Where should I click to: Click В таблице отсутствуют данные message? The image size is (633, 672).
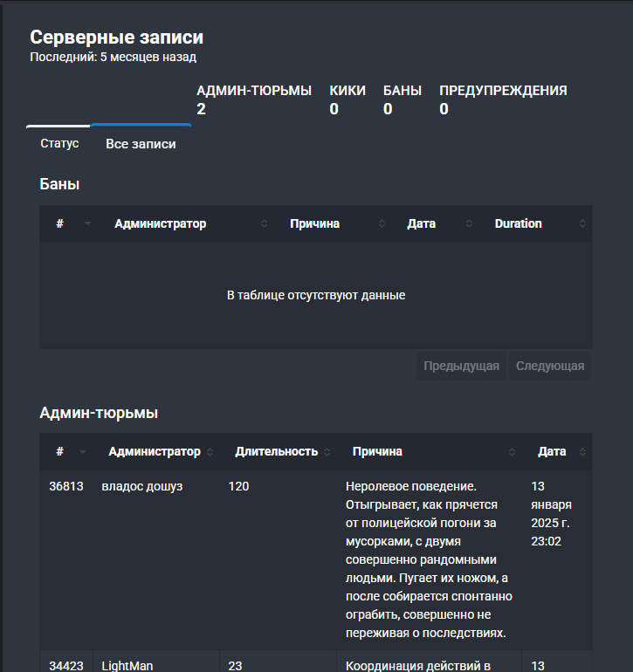pyautogui.click(x=316, y=295)
